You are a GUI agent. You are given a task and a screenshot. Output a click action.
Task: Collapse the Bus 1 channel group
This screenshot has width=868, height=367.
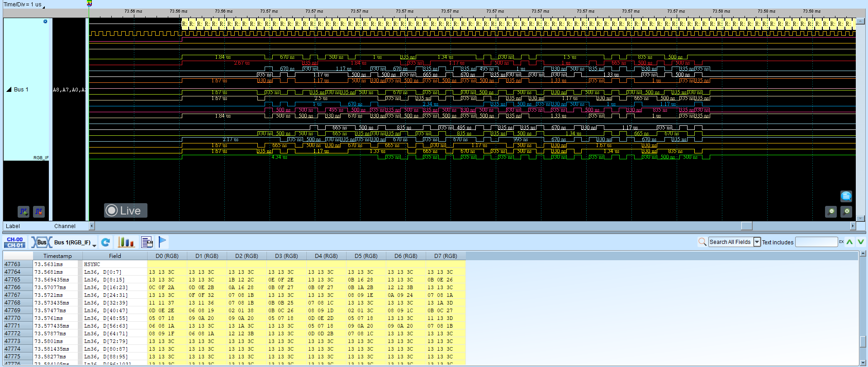9,90
